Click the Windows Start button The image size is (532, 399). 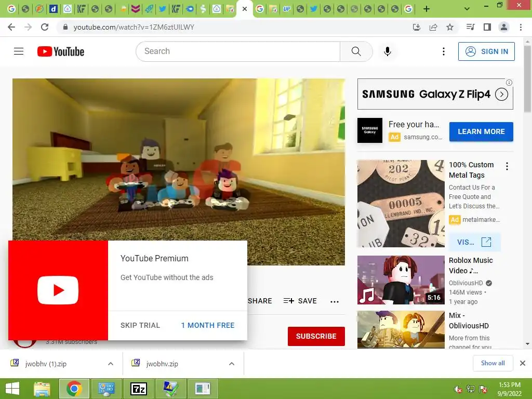click(12, 389)
